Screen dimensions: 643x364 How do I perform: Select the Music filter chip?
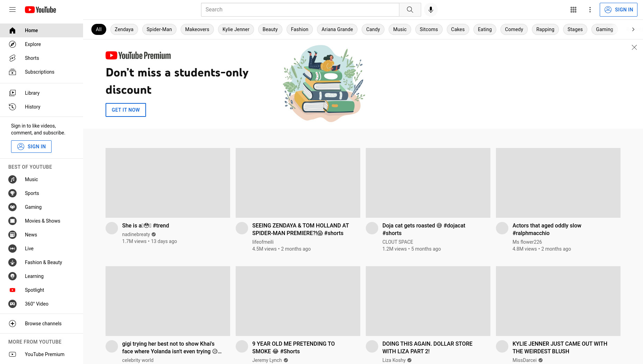tap(400, 29)
